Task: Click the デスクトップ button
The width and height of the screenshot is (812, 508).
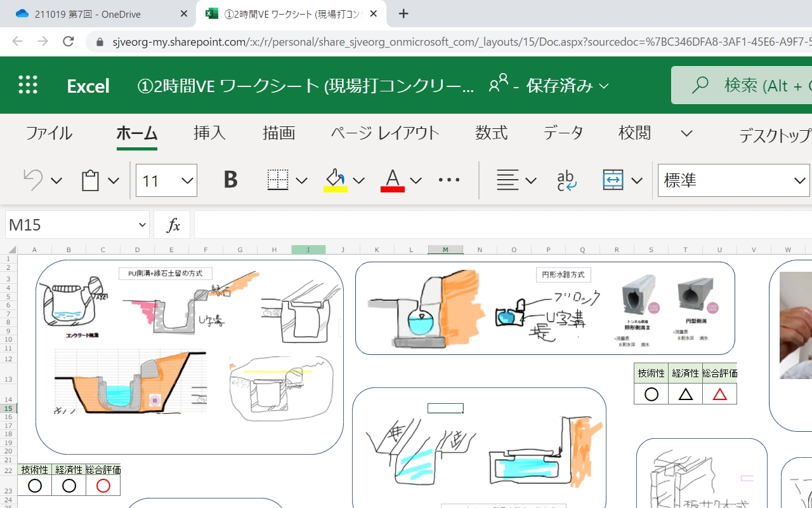Action: click(775, 135)
